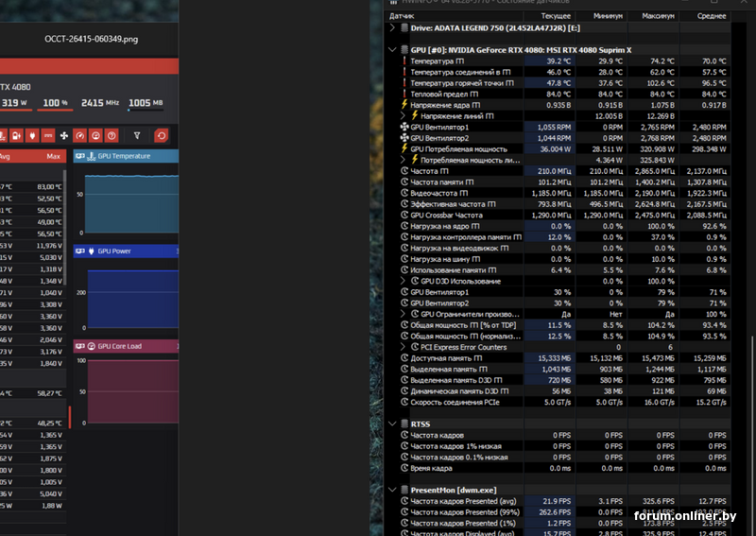This screenshot has width=756, height=536.
Task: Click the HWiNFO vertical scrollbar thumb
Action: 752,435
